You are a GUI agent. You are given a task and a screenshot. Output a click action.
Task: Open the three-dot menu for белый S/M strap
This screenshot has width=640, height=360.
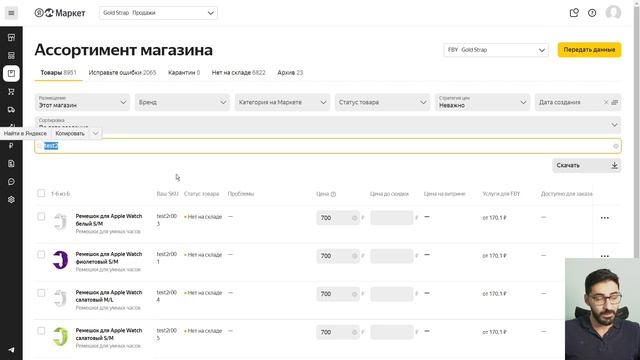coord(604,218)
